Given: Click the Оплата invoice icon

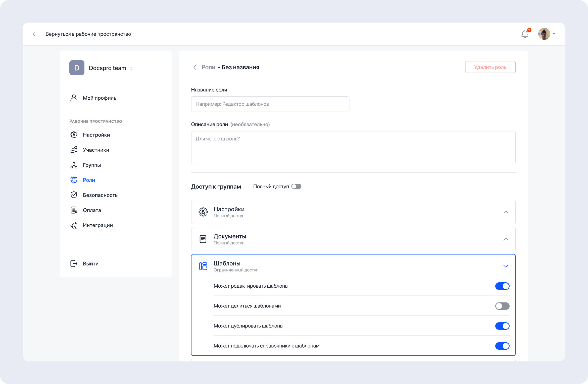Looking at the screenshot, I should (x=74, y=210).
